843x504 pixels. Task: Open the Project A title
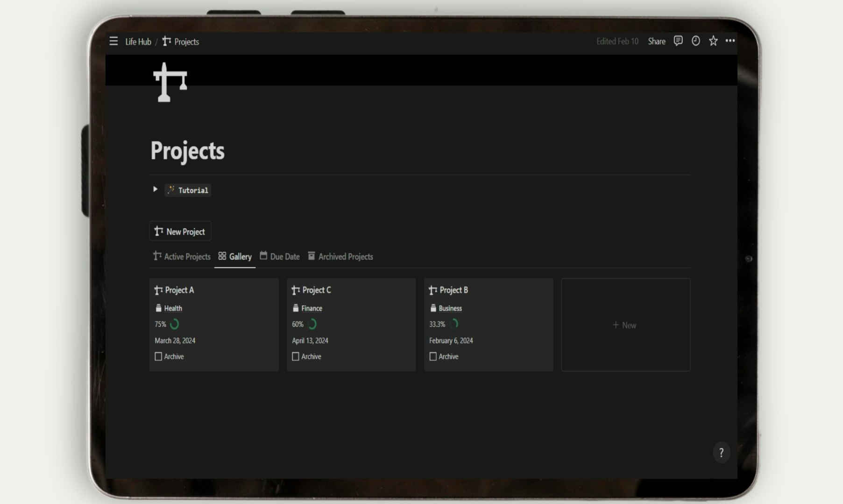pos(179,290)
